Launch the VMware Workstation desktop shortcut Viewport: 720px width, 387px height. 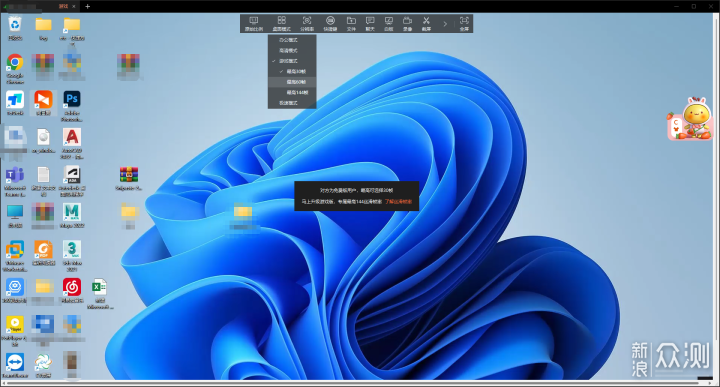15,256
